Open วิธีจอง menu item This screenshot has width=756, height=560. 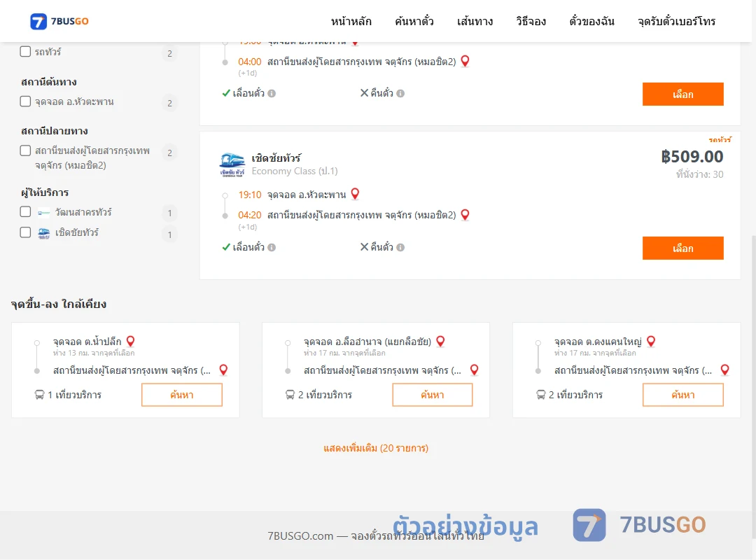(531, 21)
